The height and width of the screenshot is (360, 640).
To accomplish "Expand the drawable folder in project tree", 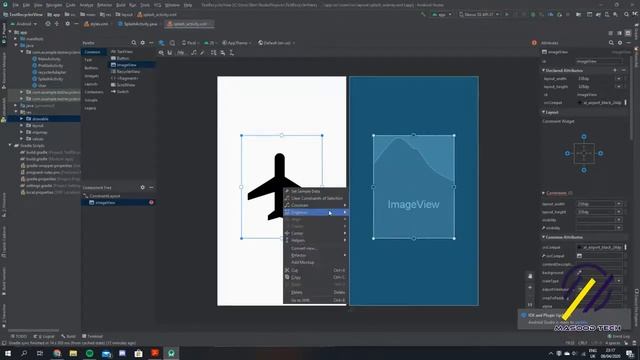I will coord(22,119).
